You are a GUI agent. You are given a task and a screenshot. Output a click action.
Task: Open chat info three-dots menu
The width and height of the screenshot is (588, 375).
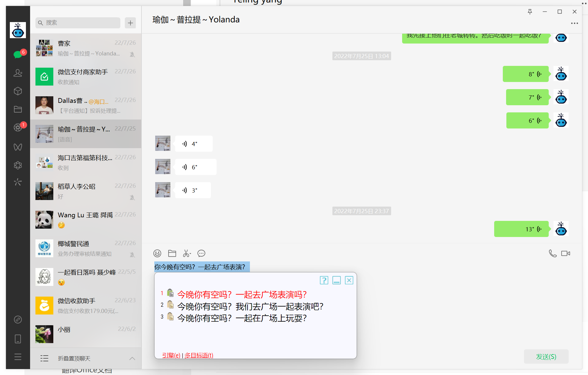[x=574, y=23]
